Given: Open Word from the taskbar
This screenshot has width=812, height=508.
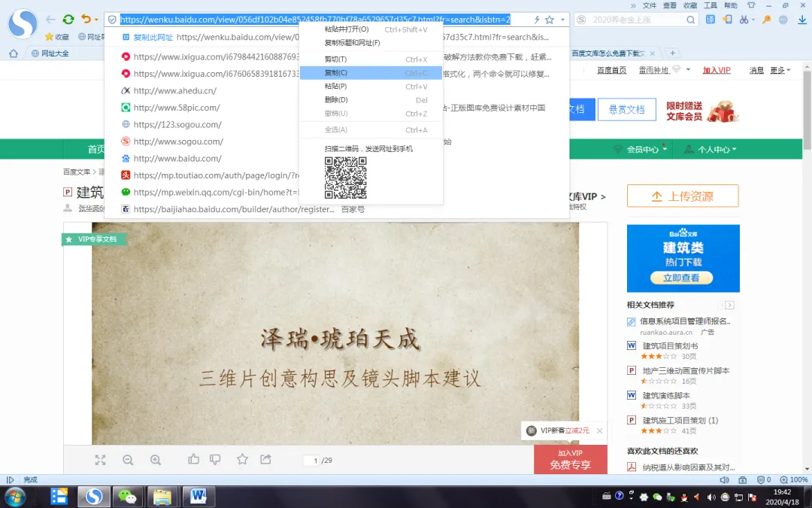Looking at the screenshot, I should [x=198, y=497].
